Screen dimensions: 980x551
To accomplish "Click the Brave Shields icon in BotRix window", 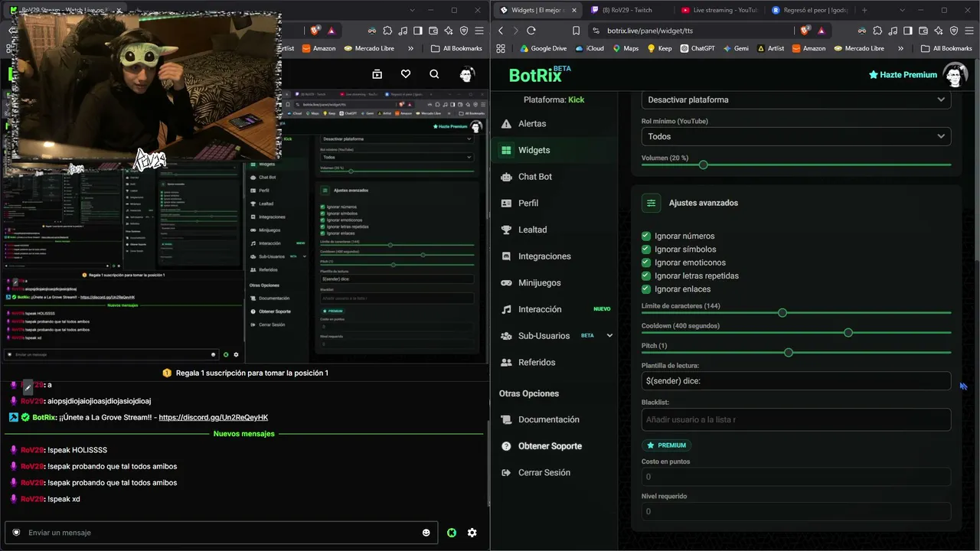I will click(805, 31).
